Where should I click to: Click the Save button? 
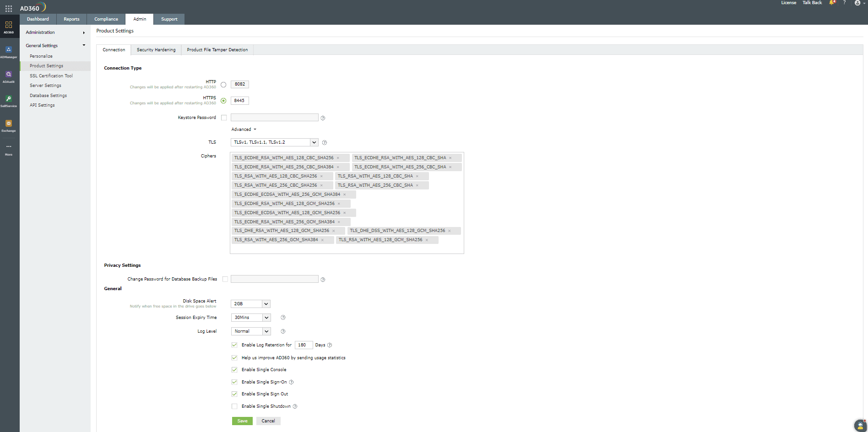242,421
